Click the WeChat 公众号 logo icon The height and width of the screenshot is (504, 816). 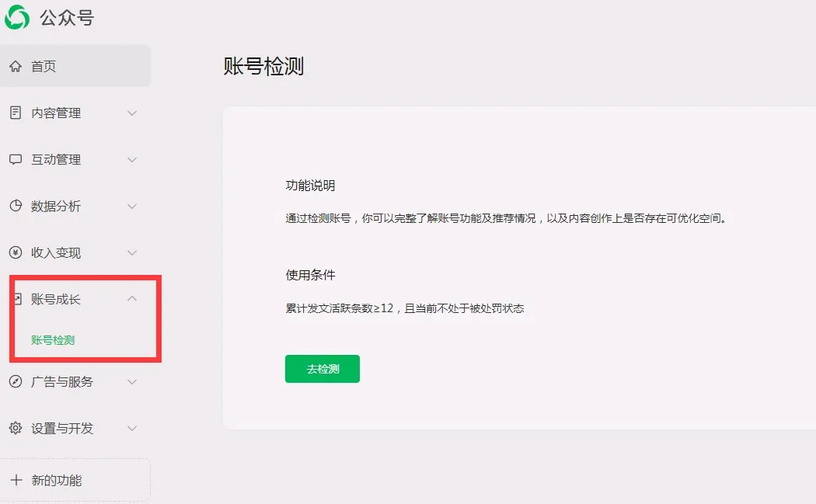point(17,17)
